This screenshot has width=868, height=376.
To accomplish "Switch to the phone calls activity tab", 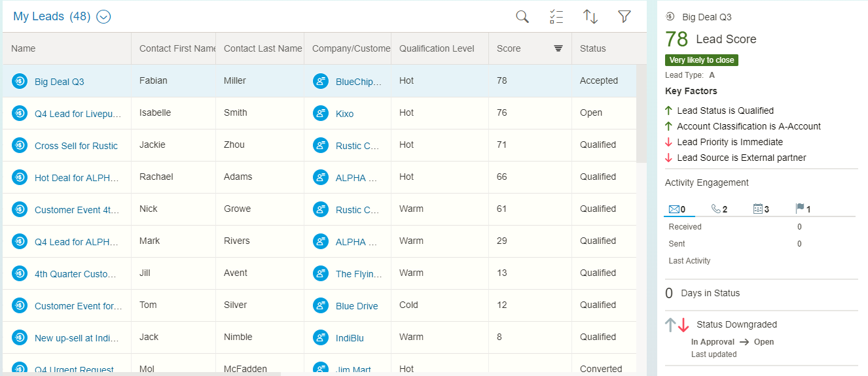I will point(719,209).
